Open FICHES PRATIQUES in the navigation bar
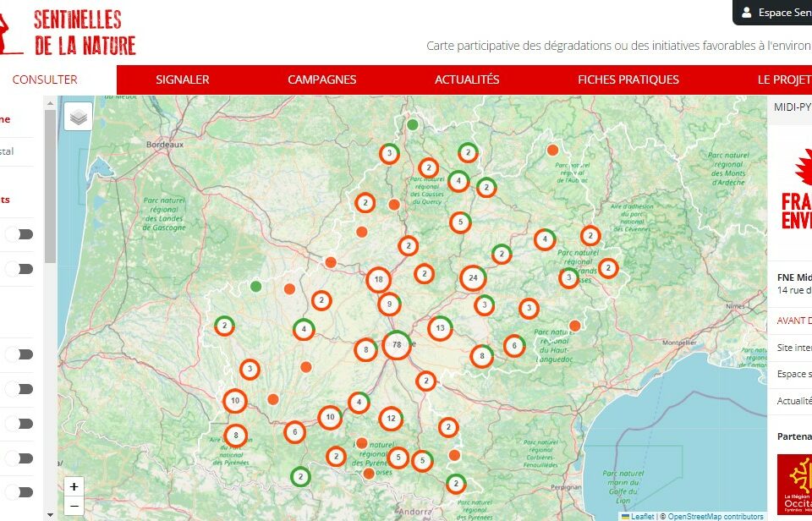Viewport: 812px width, 521px height. (x=628, y=80)
